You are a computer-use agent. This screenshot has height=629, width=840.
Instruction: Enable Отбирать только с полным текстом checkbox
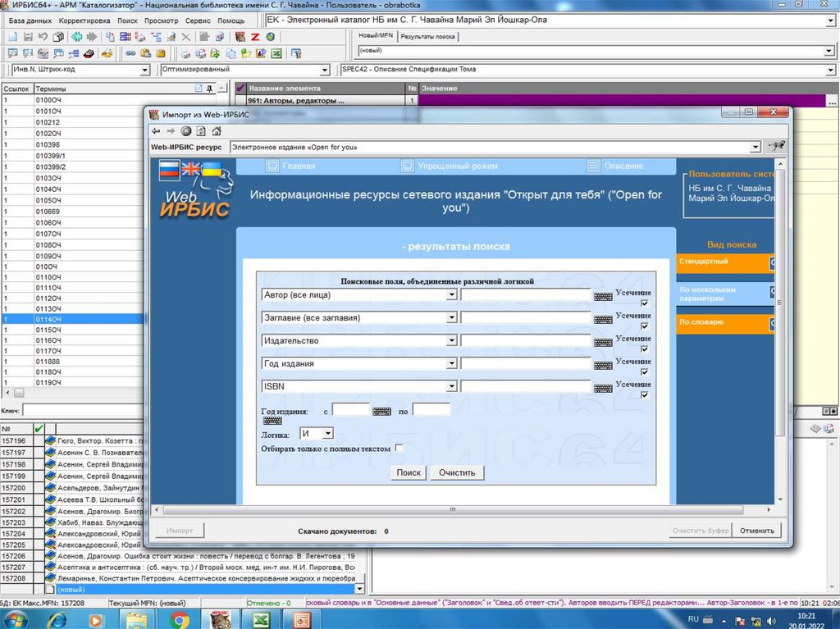point(399,448)
